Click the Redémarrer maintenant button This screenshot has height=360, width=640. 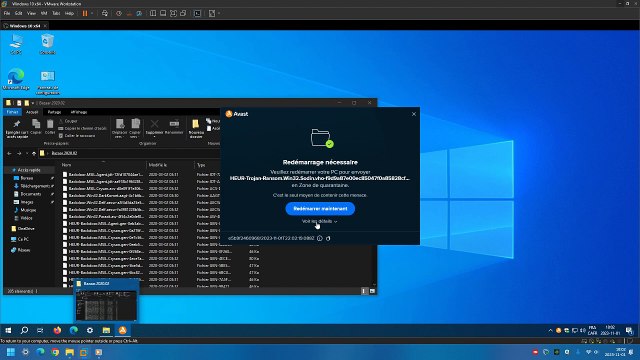coord(320,209)
